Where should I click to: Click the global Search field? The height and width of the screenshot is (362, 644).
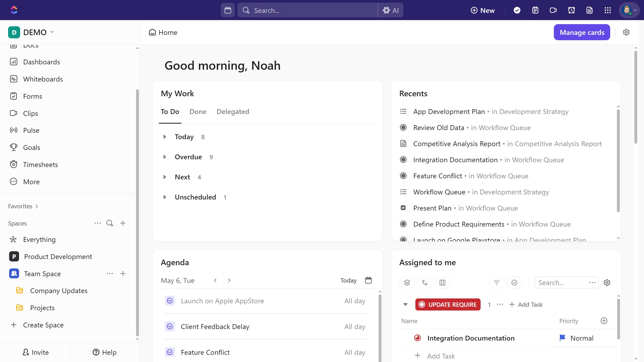click(x=308, y=10)
